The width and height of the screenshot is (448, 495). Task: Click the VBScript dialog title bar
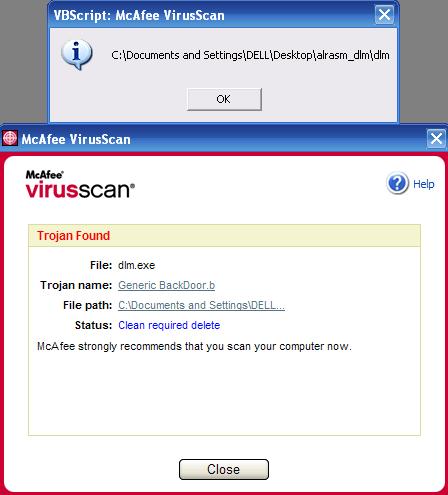pos(212,15)
